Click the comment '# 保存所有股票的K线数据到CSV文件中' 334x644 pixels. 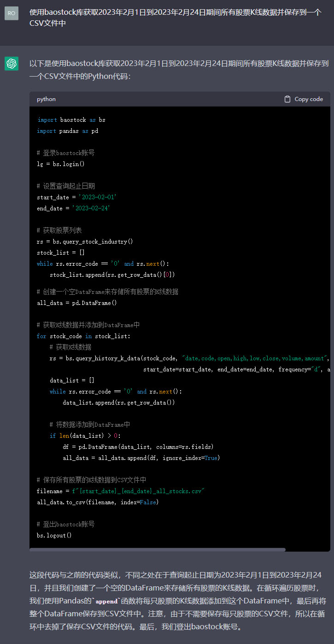[92, 480]
